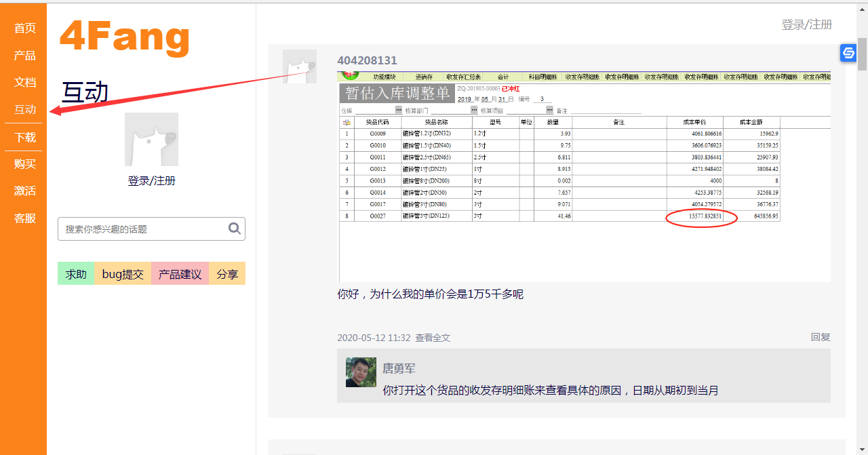This screenshot has width=868, height=455.
Task: Click 登录/注册 in the page header
Action: (x=807, y=24)
